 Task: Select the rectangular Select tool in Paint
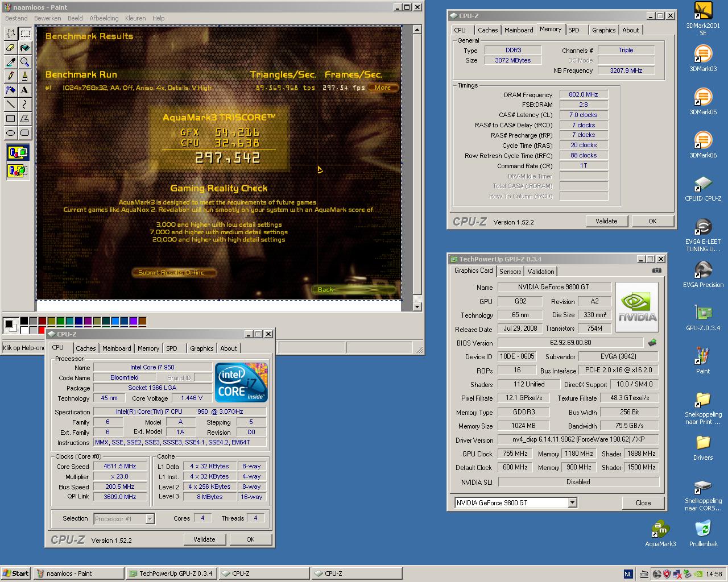[x=24, y=34]
